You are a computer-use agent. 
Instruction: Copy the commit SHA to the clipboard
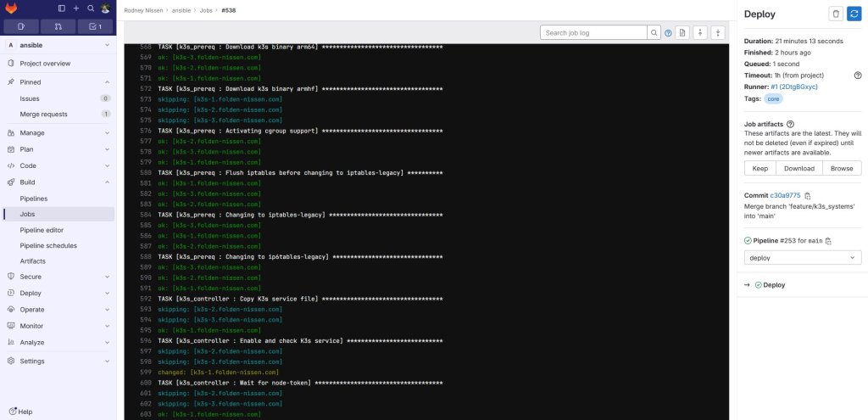(x=808, y=196)
